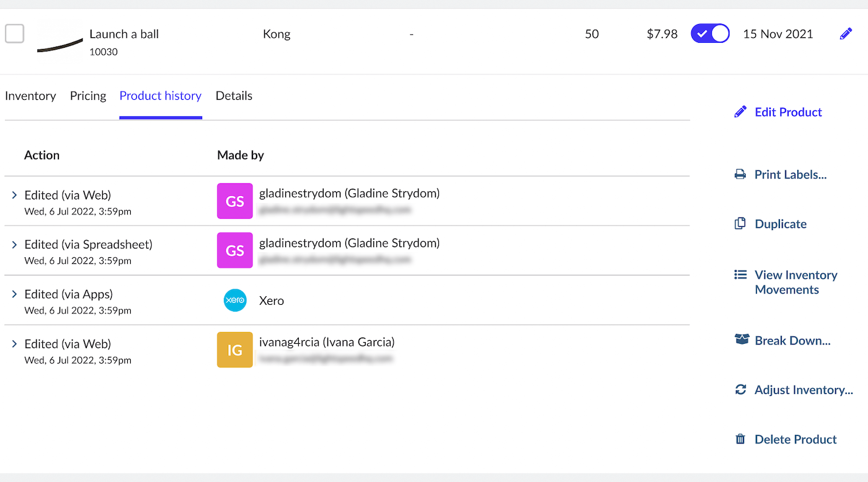The height and width of the screenshot is (482, 868).
Task: Click the Launch a ball product name
Action: pyautogui.click(x=124, y=34)
